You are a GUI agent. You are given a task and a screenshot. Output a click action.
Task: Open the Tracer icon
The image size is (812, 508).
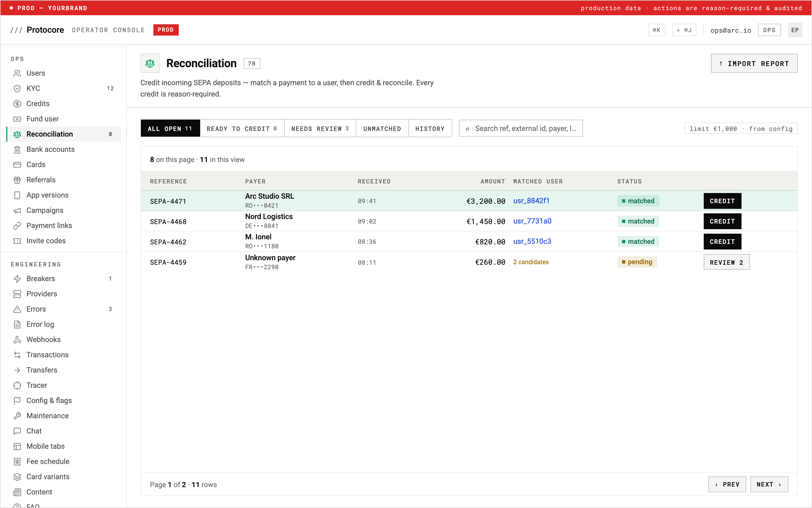(17, 385)
